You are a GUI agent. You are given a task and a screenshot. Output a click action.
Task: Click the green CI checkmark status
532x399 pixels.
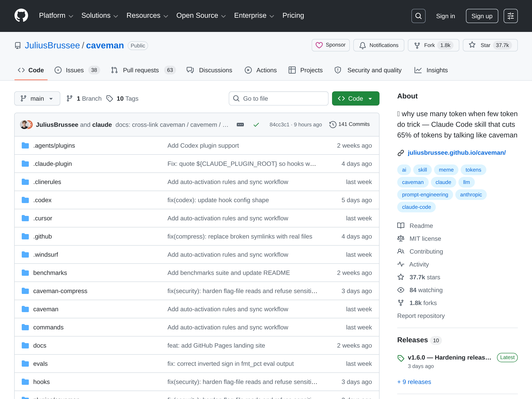pos(256,125)
